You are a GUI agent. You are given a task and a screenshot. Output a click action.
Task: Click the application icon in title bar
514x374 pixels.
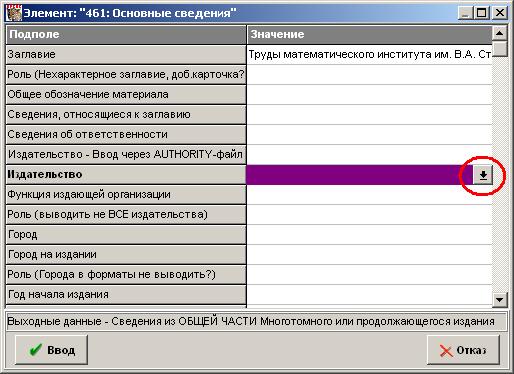coord(14,13)
